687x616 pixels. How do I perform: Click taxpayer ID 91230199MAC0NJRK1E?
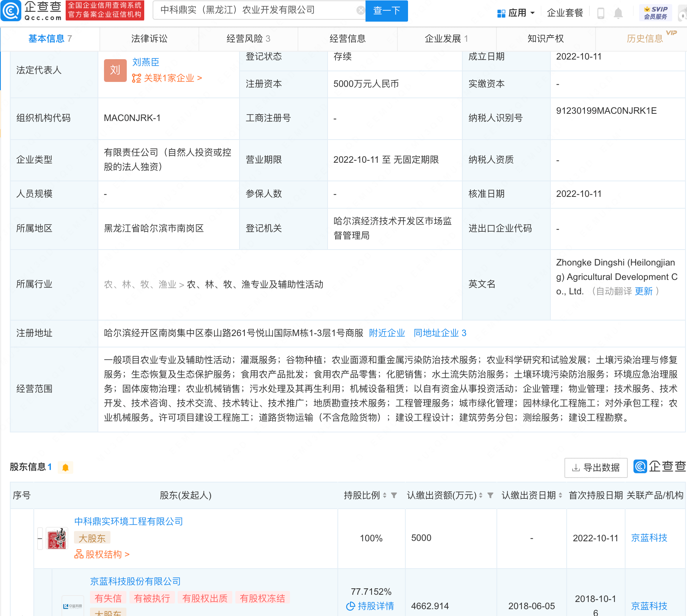[x=606, y=111]
